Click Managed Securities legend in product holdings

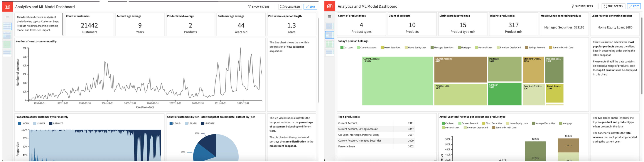click(x=442, y=48)
